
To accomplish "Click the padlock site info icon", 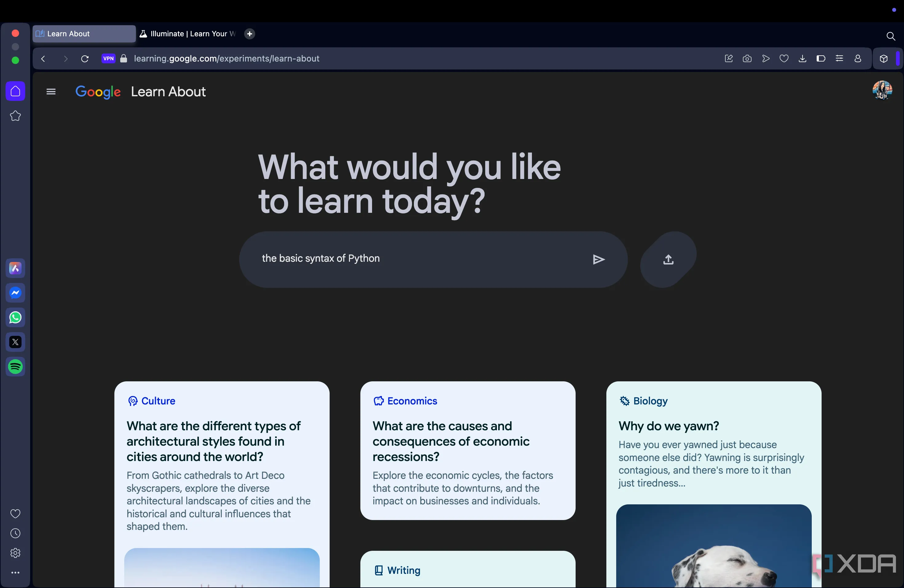I will [123, 58].
